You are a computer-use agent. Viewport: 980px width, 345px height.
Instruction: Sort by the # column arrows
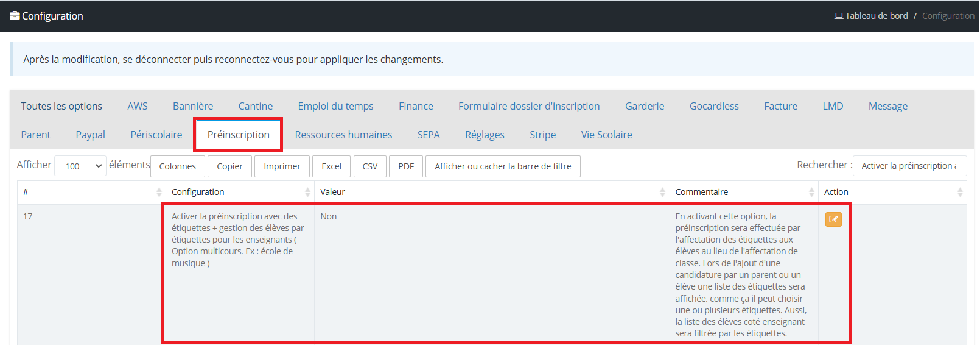tap(159, 192)
